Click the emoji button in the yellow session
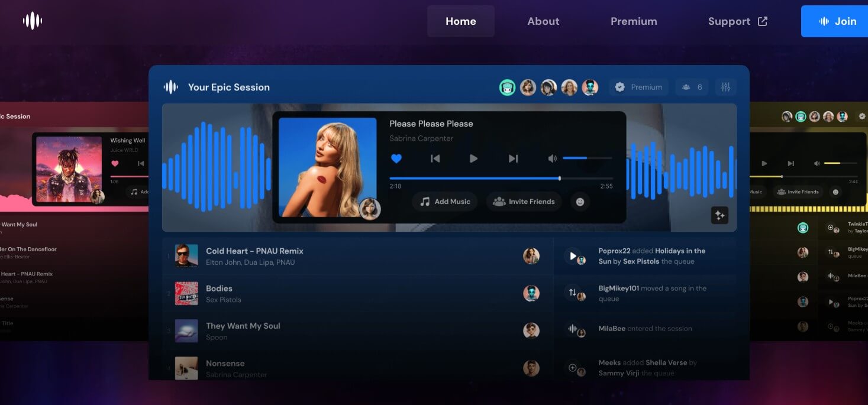Image resolution: width=868 pixels, height=405 pixels. click(835, 192)
